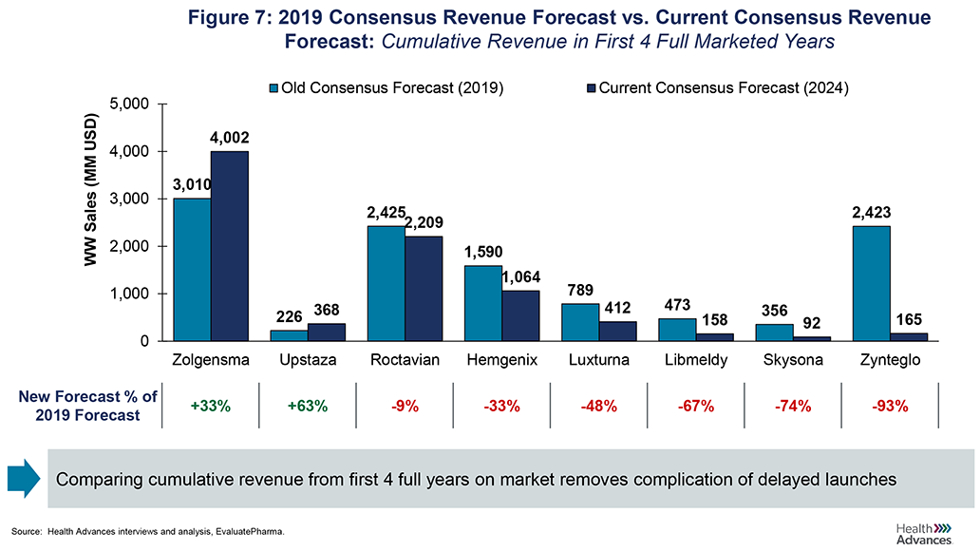Click the '158' data label

tap(714, 320)
